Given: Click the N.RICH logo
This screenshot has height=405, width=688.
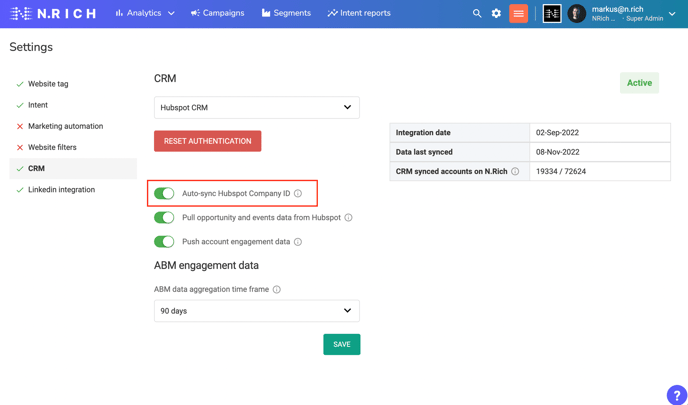Looking at the screenshot, I should 53,13.
